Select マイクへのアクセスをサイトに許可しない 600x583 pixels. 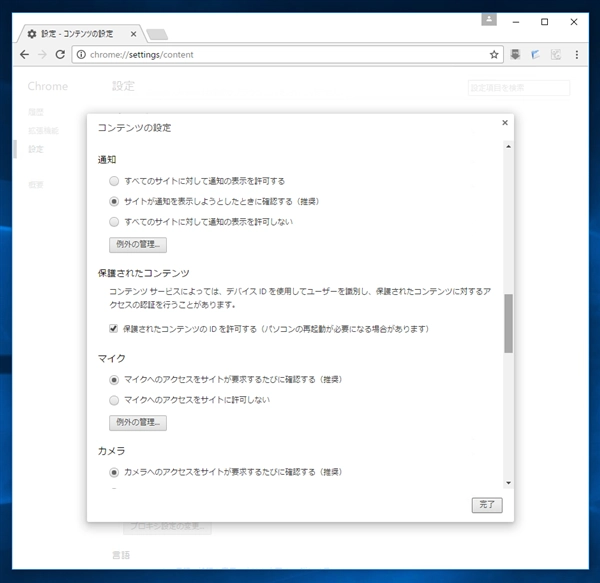(x=114, y=400)
